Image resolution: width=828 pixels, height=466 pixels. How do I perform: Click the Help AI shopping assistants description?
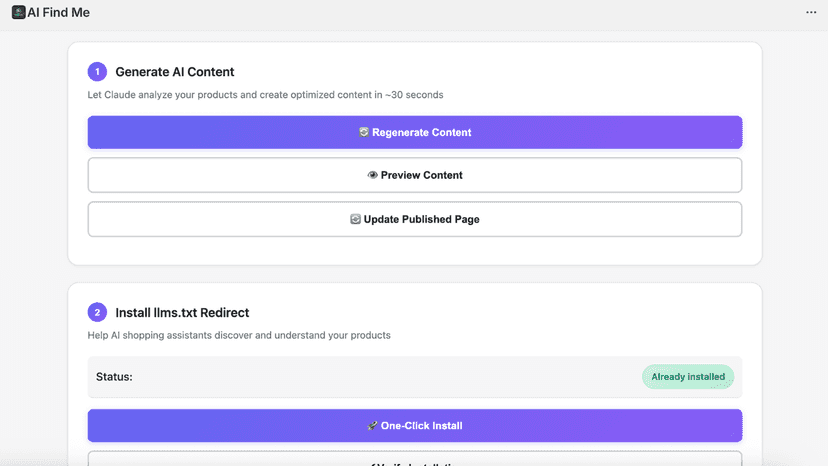pos(239,335)
